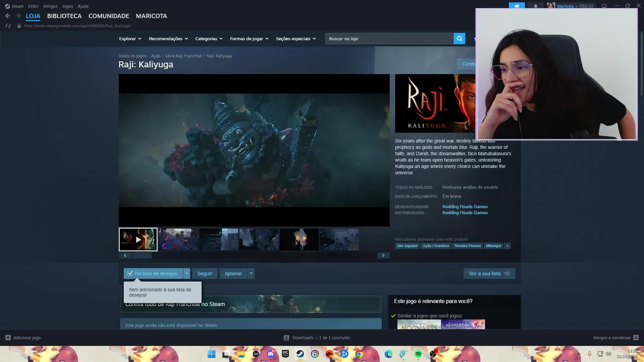Toggle Big Picture mode icon
Image resolution: width=644 pixels, height=362 pixels.
pyautogui.click(x=604, y=6)
